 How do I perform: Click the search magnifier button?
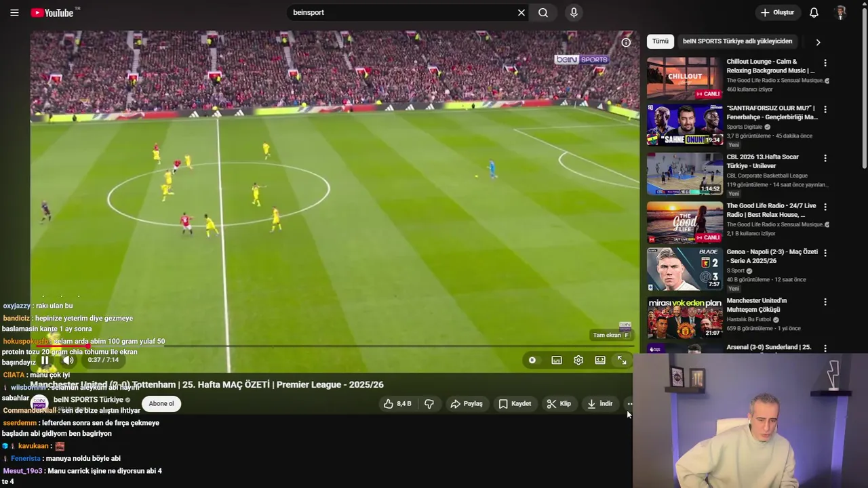coord(543,12)
